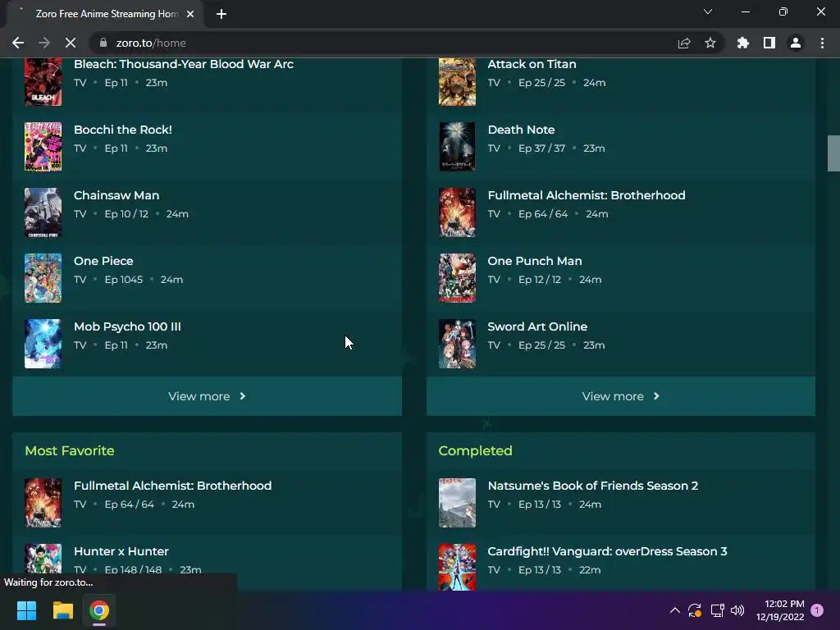The height and width of the screenshot is (630, 840).
Task: Open Bleach: Thousand-Year Blood War Arc
Action: pyautogui.click(x=184, y=64)
